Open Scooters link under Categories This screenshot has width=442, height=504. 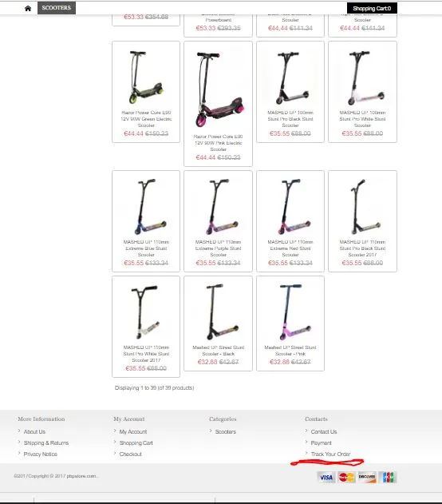coord(225,431)
